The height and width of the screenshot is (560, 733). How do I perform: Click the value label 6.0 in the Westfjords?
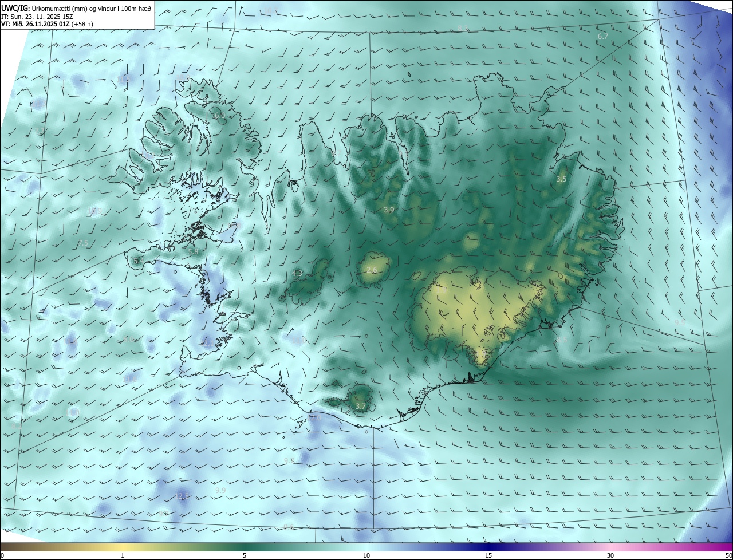point(219,116)
